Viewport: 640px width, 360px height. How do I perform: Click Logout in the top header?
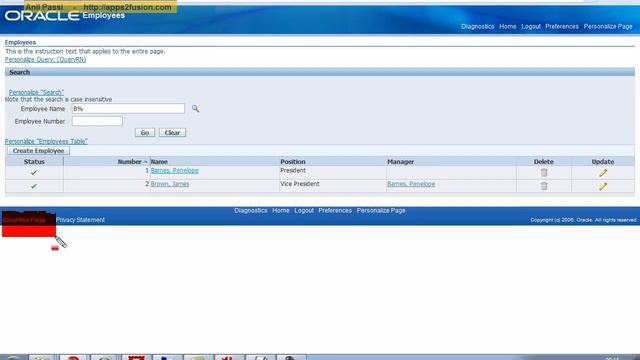click(x=531, y=27)
